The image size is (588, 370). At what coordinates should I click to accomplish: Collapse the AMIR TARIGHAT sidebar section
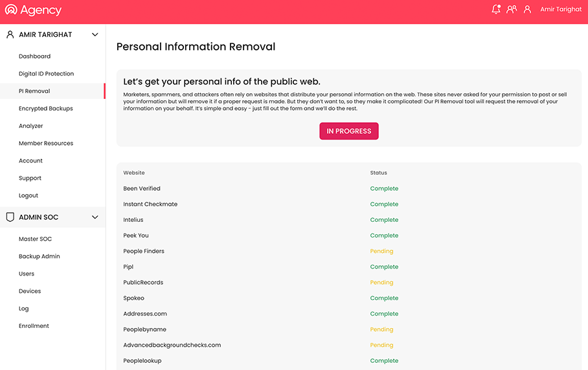click(95, 35)
